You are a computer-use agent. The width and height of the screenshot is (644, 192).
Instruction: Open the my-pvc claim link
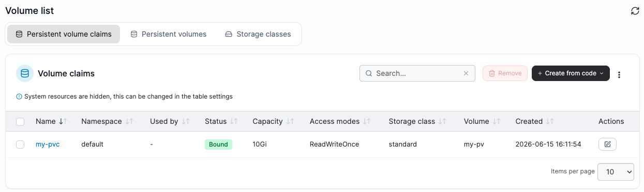[x=48, y=145]
